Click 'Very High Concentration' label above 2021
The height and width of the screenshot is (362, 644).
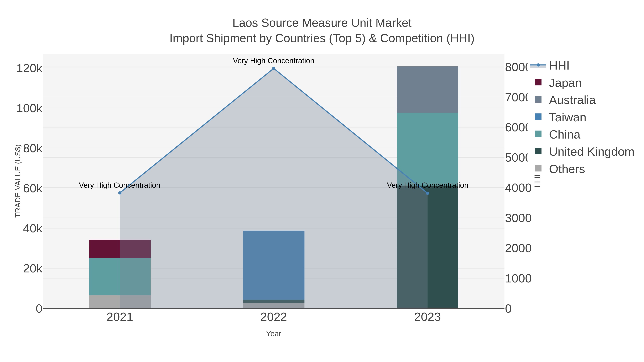pyautogui.click(x=119, y=185)
